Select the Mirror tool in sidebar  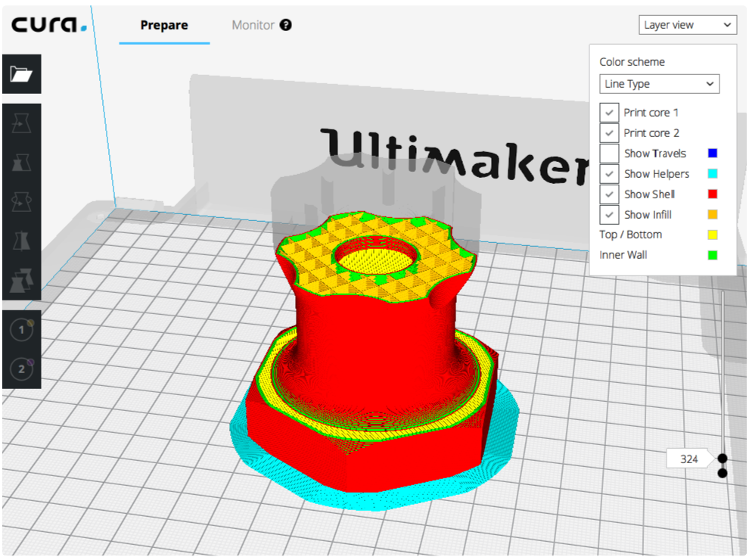point(21,241)
